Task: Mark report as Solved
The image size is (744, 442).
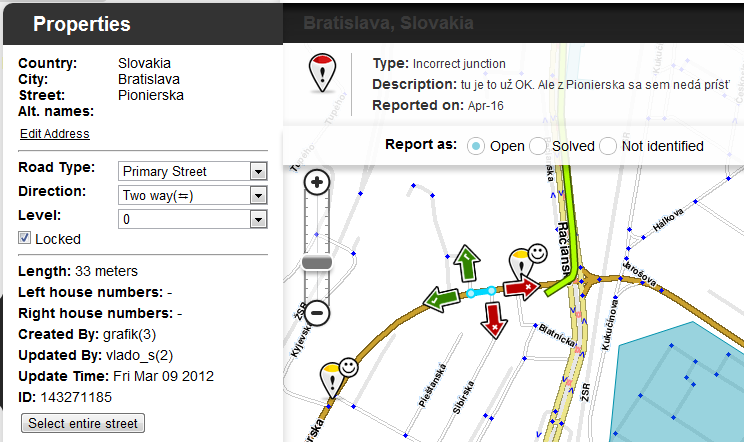Action: tap(538, 146)
